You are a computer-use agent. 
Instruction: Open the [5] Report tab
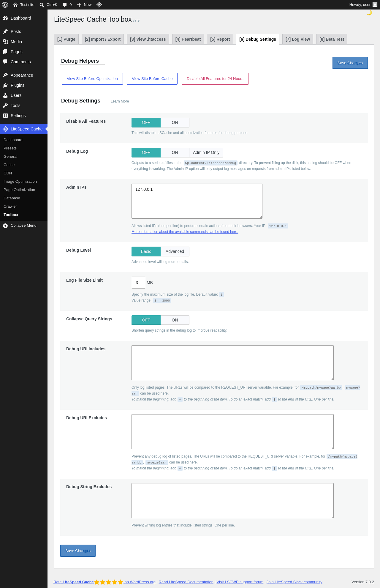click(x=220, y=39)
